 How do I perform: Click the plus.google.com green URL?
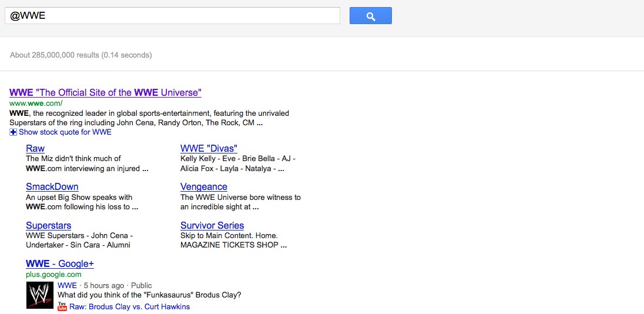53,275
